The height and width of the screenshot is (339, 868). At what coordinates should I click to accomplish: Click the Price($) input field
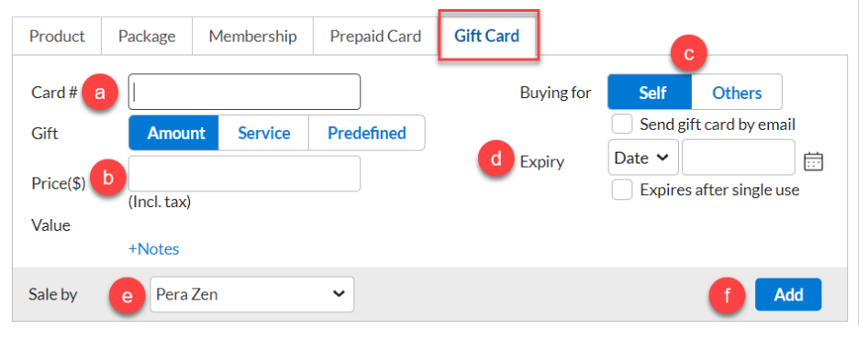pos(245,174)
